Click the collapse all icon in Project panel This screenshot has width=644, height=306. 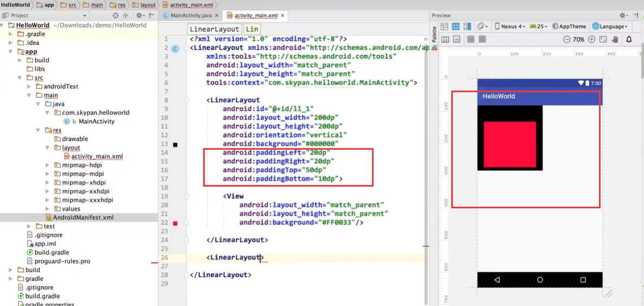pos(125,16)
